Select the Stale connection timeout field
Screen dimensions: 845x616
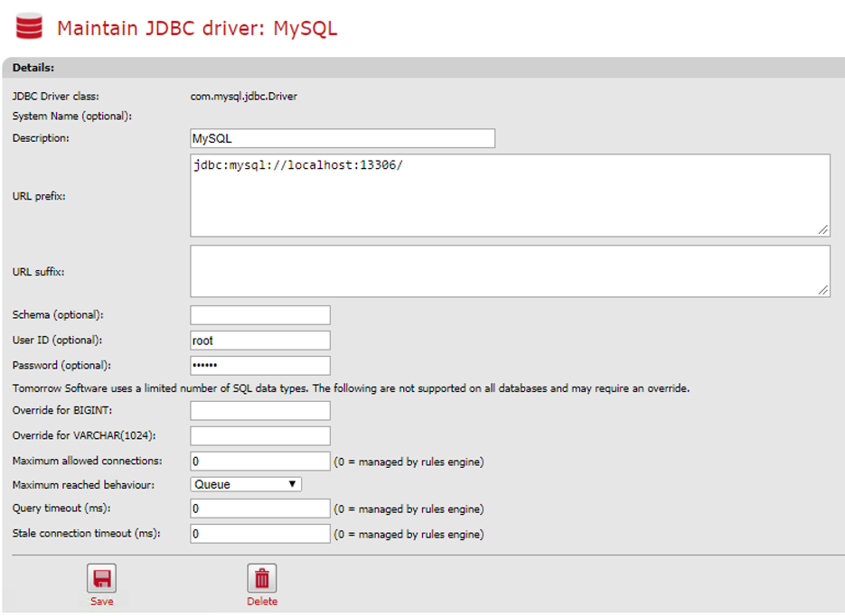coord(260,534)
